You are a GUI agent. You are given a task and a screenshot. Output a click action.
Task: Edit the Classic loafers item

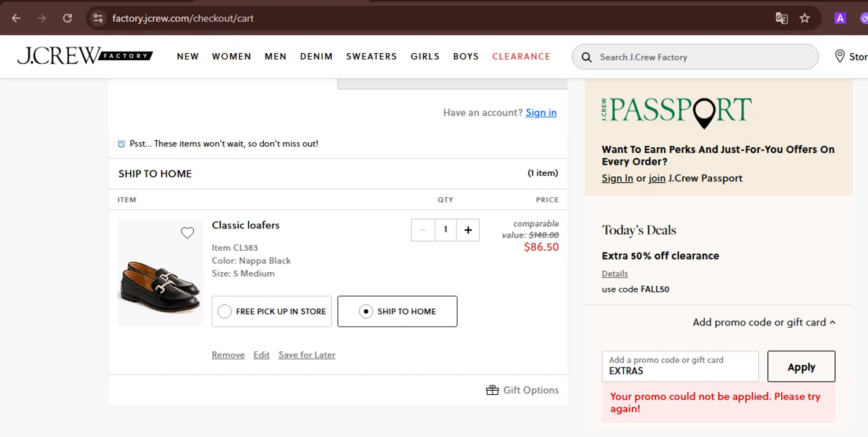262,355
